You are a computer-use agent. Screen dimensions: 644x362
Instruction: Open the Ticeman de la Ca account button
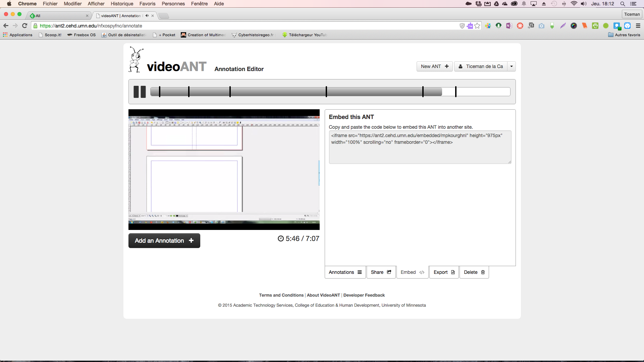click(x=481, y=66)
